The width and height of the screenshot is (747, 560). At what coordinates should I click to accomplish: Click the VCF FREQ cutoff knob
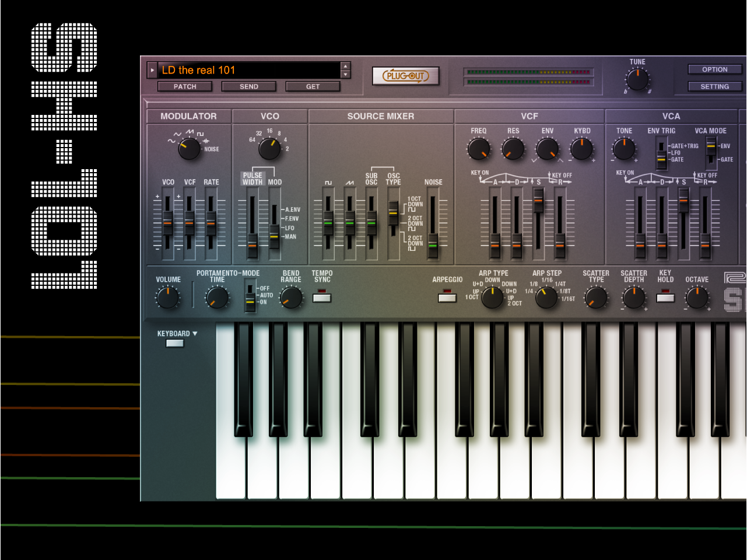(x=479, y=149)
